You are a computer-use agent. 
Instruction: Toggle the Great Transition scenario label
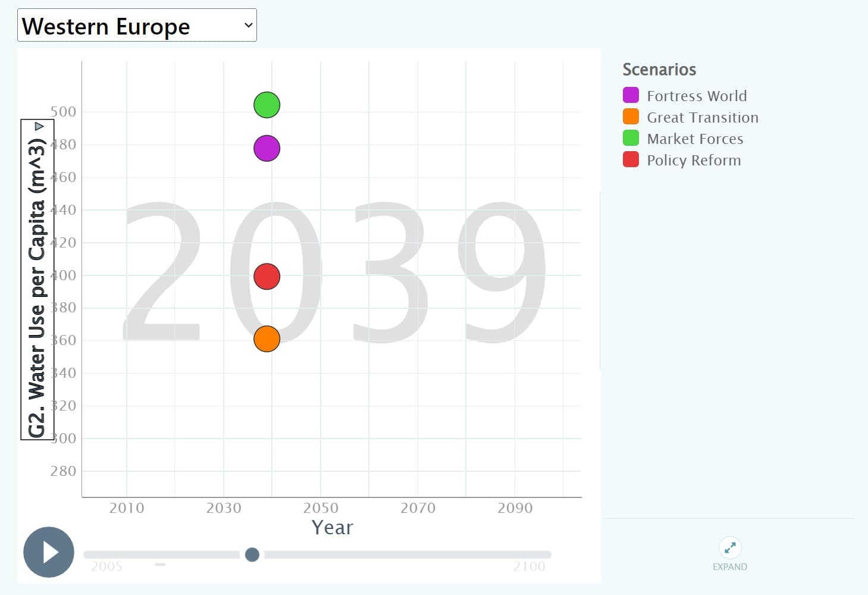pyautogui.click(x=703, y=117)
